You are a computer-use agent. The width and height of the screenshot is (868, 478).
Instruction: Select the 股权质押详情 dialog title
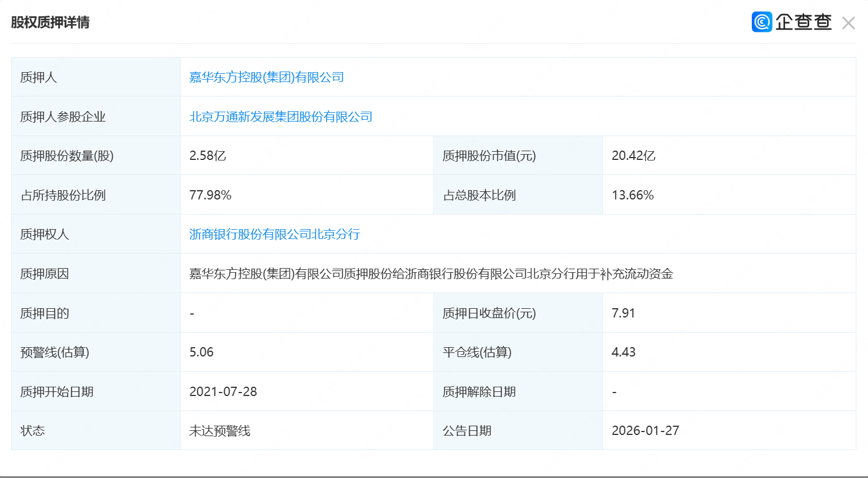pos(51,23)
